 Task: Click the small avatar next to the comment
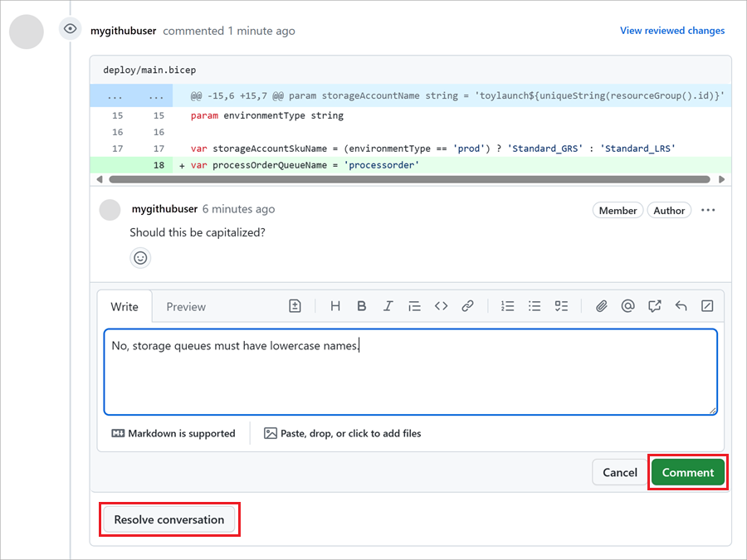(110, 210)
